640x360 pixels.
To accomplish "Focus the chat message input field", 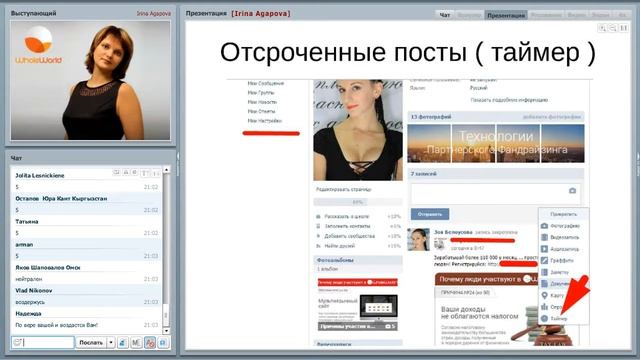I will tap(43, 342).
